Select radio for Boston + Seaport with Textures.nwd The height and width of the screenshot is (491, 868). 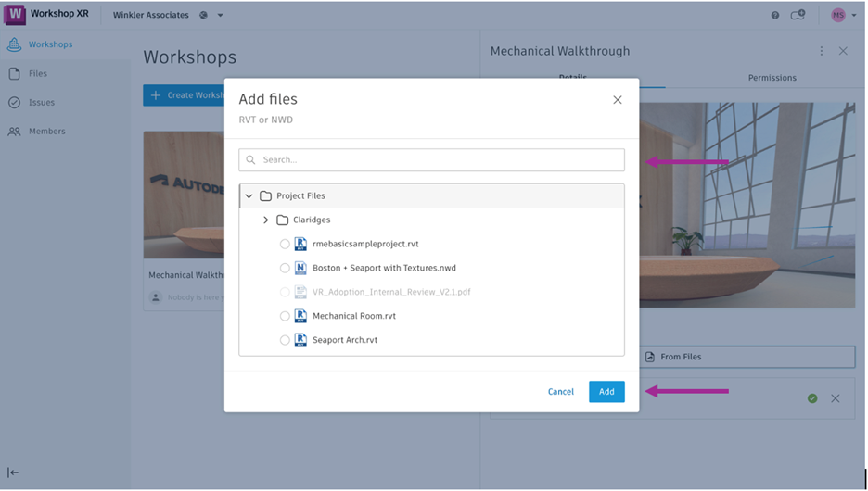(x=285, y=268)
